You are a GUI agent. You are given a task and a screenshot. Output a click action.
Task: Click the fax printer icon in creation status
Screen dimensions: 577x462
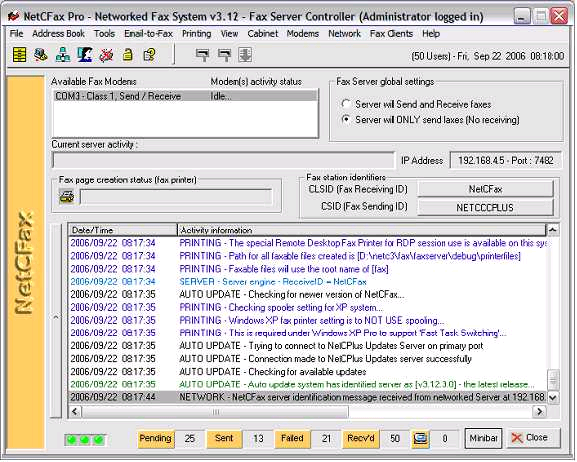(x=67, y=196)
